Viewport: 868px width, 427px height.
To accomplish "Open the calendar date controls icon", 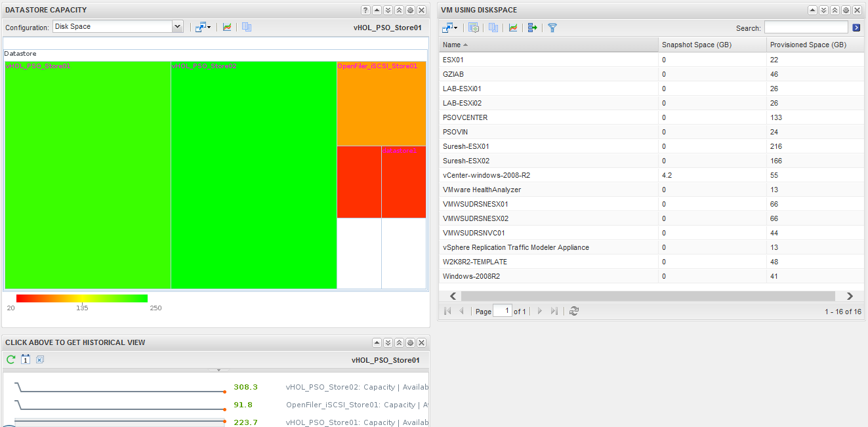I will click(26, 359).
